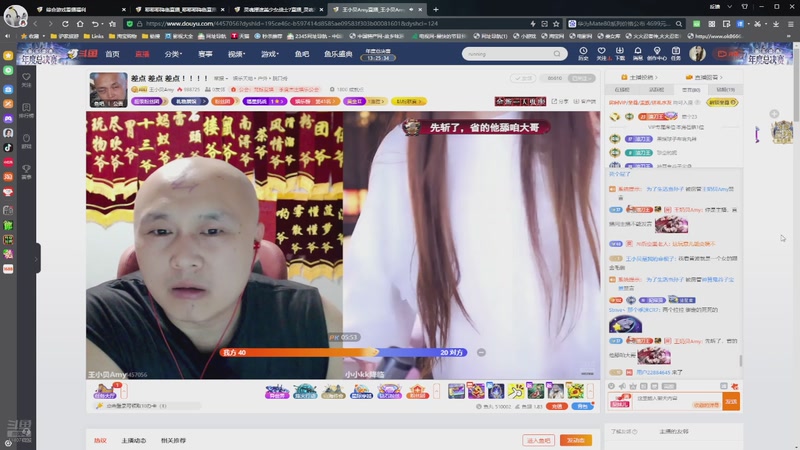Open the 历史 history clock icon
This screenshot has width=800, height=450.
583,54
